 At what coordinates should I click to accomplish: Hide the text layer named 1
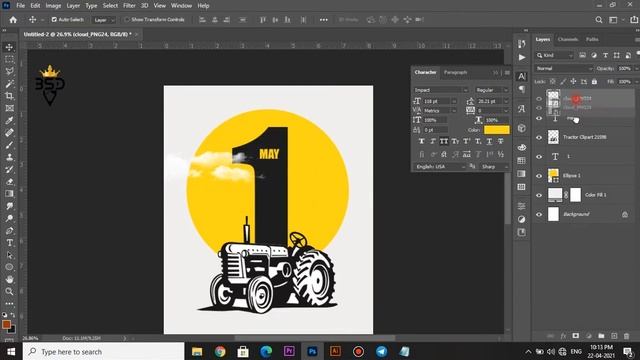[x=539, y=157]
